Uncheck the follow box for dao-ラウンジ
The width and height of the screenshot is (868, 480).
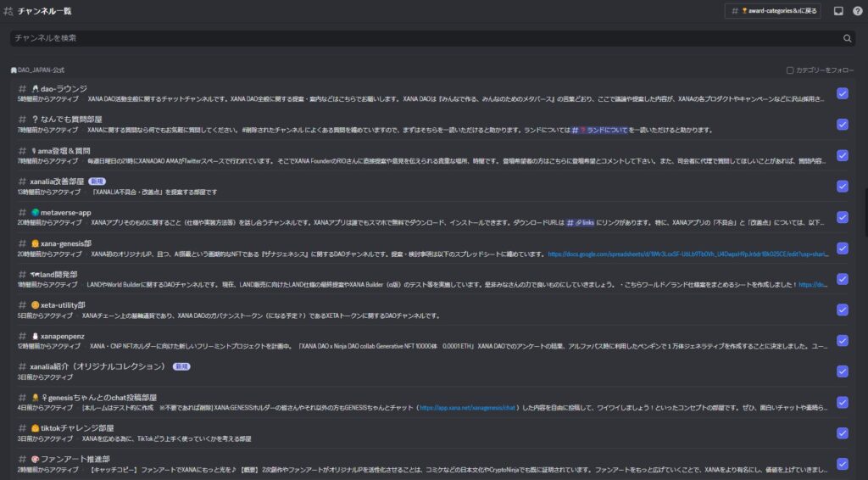(x=842, y=93)
